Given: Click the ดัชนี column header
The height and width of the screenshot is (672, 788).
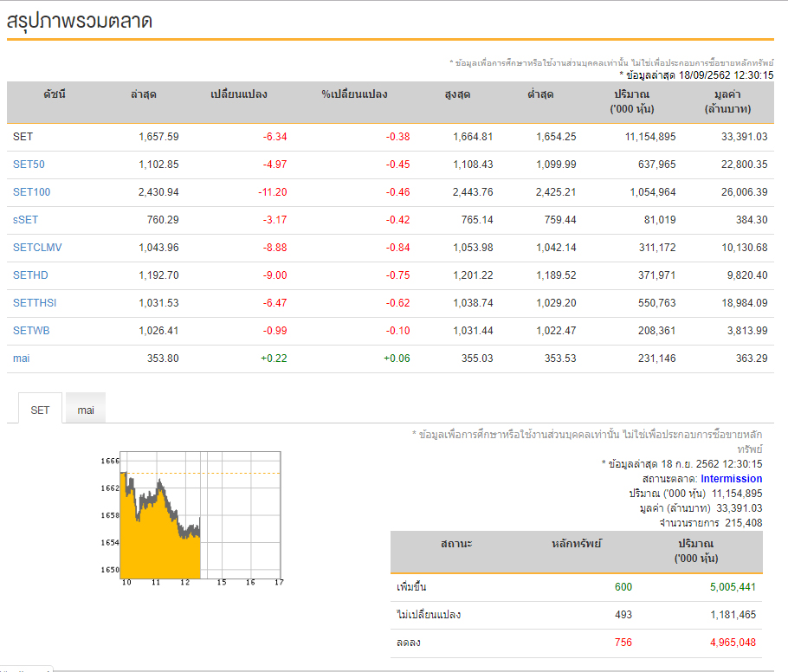Looking at the screenshot, I should (x=55, y=94).
